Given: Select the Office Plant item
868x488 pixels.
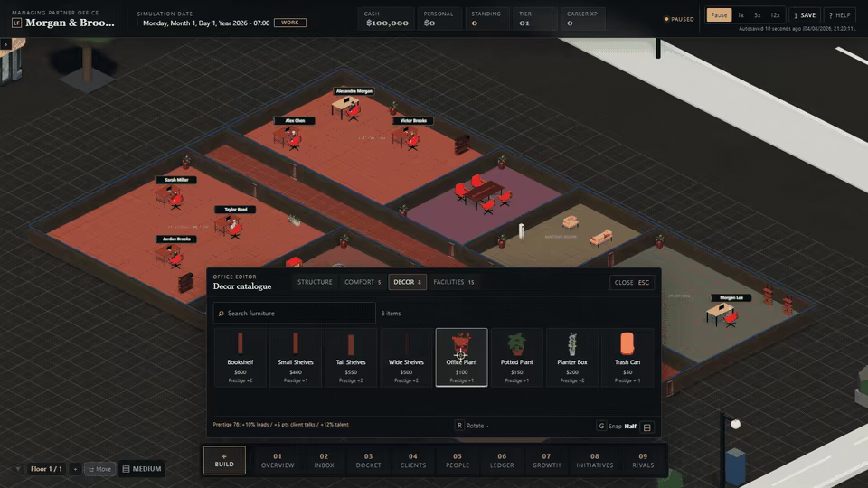Looking at the screenshot, I should click(462, 358).
